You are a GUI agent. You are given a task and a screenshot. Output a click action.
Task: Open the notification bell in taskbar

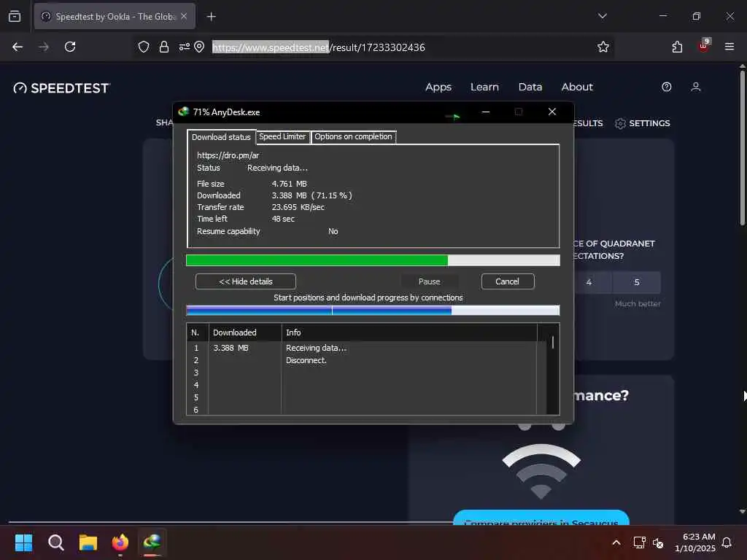(x=727, y=542)
